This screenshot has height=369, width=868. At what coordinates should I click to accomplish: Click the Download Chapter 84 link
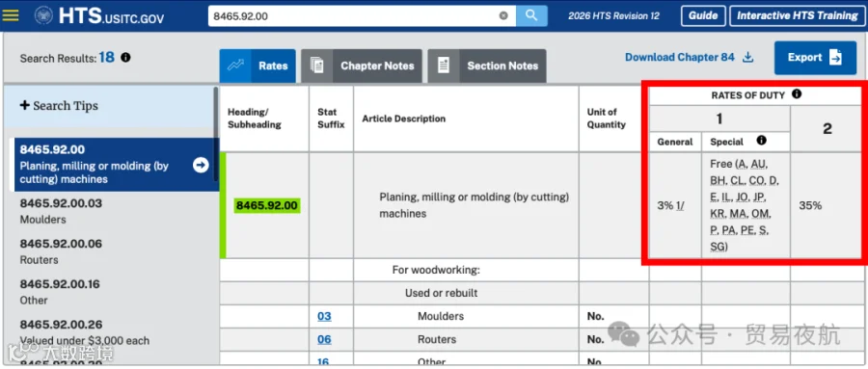click(x=680, y=58)
